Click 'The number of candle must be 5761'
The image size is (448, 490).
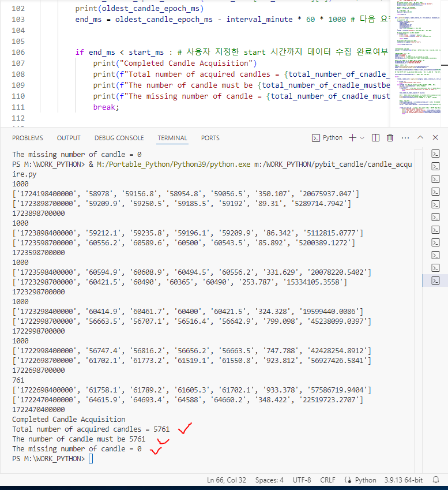pos(78,439)
